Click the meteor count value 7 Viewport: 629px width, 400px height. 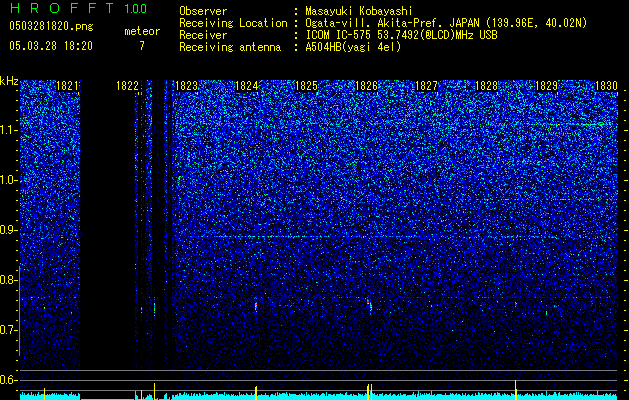coord(142,46)
